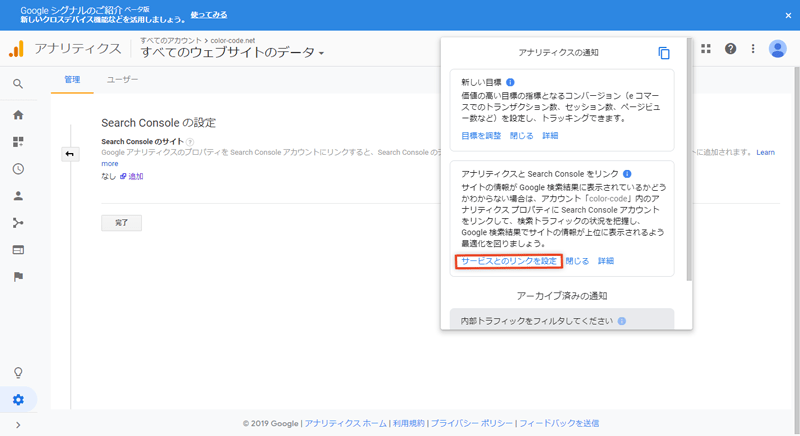The width and height of the screenshot is (800, 436).
Task: Open the Customization dashboards icon
Action: [x=18, y=142]
